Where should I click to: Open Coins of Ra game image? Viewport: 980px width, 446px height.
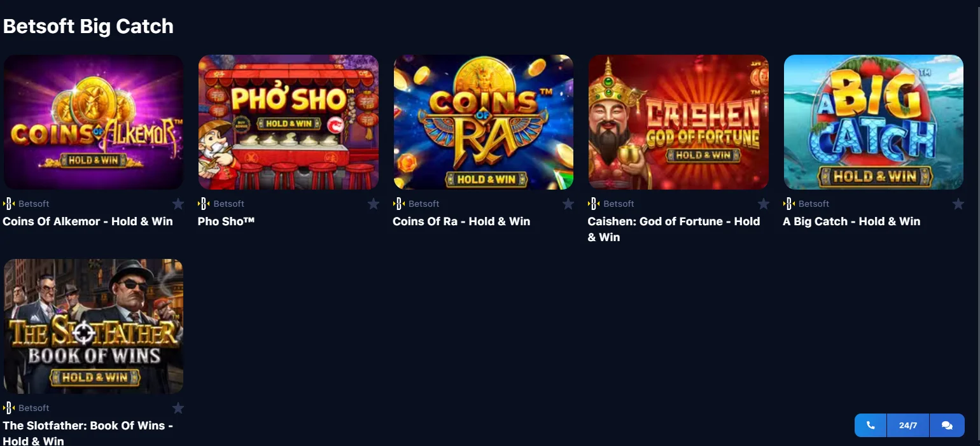(x=484, y=122)
